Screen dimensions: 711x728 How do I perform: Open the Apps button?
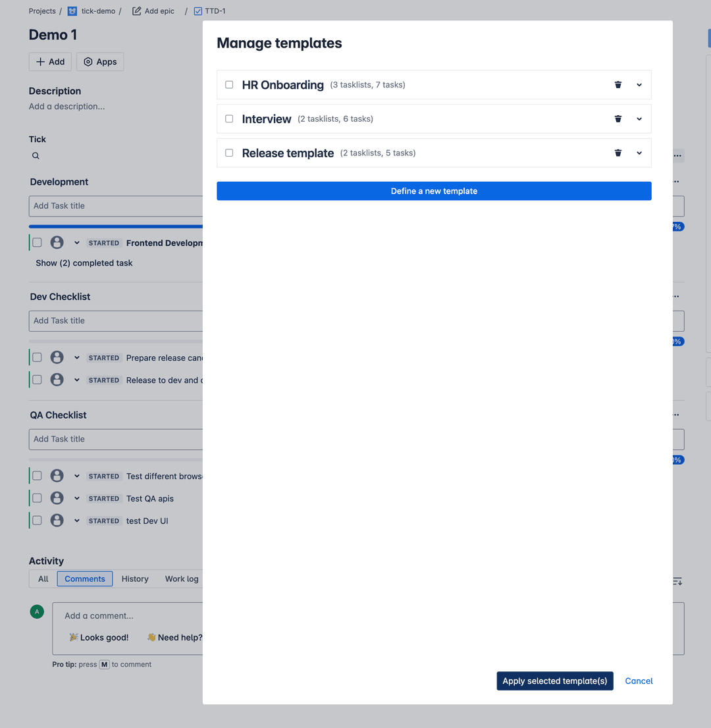(x=100, y=62)
